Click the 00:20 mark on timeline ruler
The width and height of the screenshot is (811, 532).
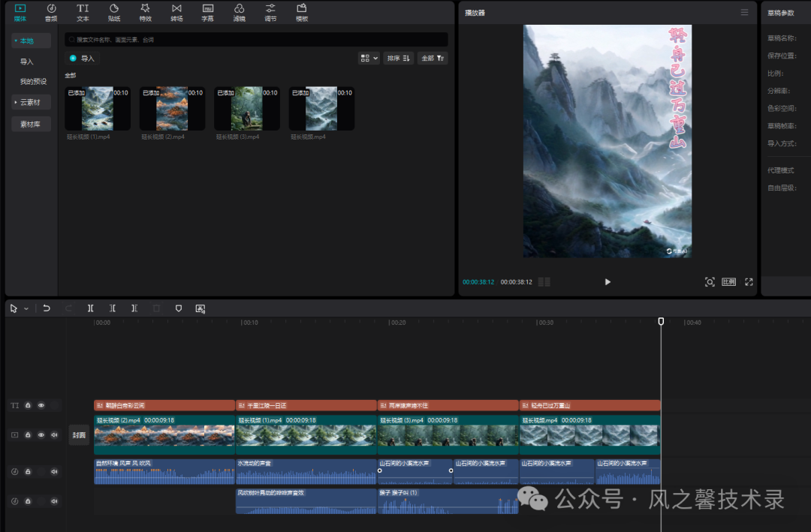(398, 323)
